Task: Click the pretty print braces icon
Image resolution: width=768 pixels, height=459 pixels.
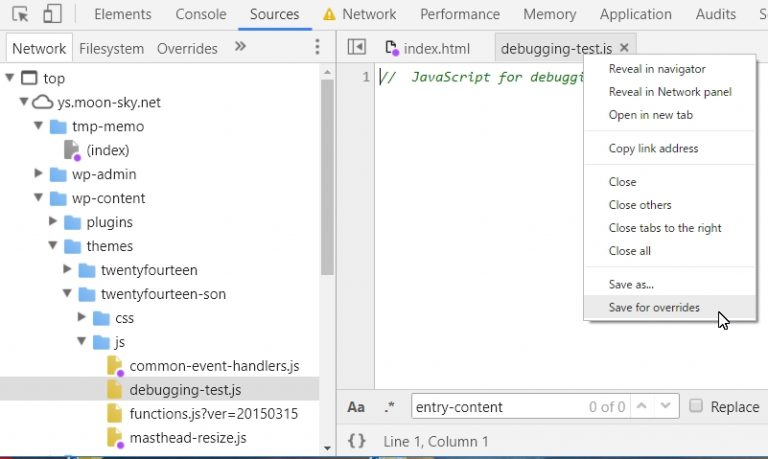Action: click(357, 441)
